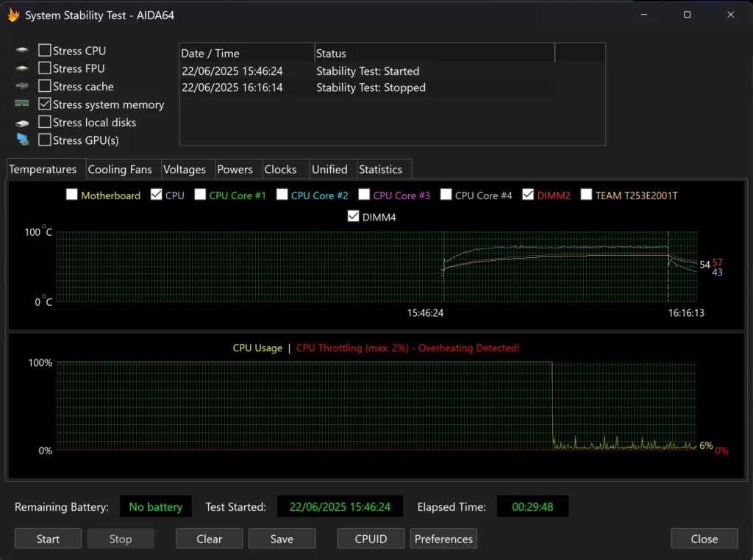
Task: Hide the DIMM2 temperature line
Action: coord(528,194)
